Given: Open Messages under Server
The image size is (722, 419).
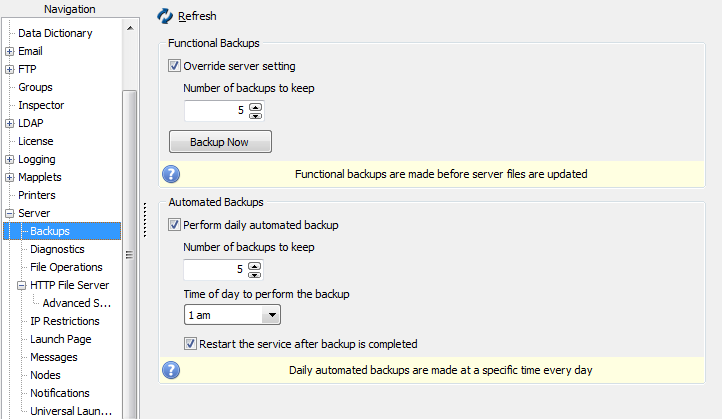Looking at the screenshot, I should [x=53, y=357].
